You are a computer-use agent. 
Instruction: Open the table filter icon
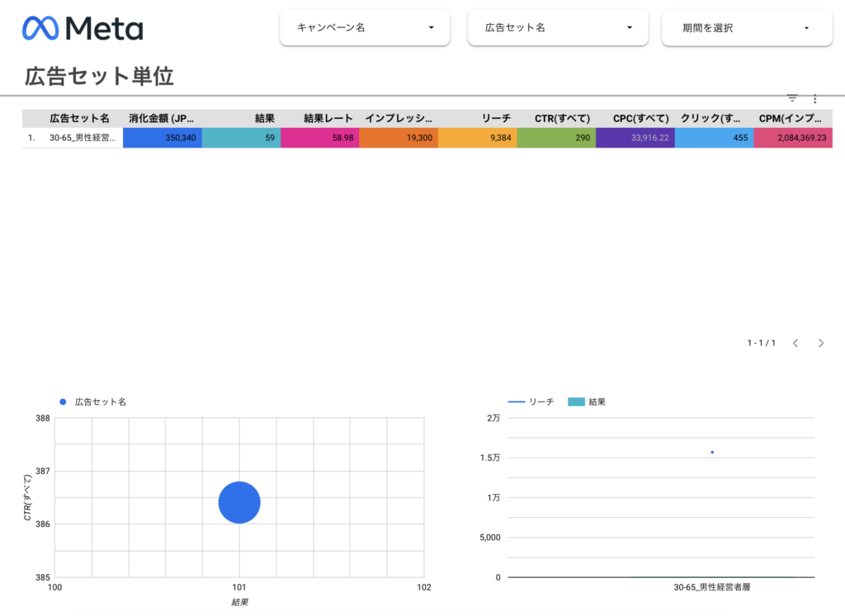click(x=792, y=97)
